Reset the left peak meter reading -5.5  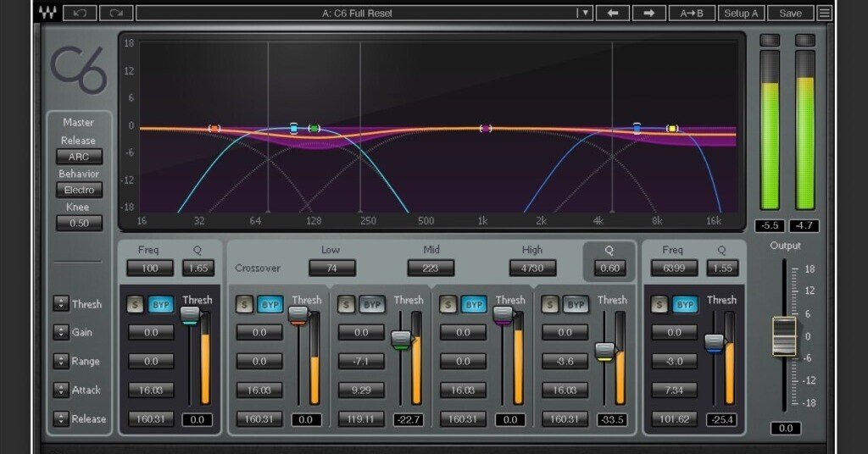[770, 225]
